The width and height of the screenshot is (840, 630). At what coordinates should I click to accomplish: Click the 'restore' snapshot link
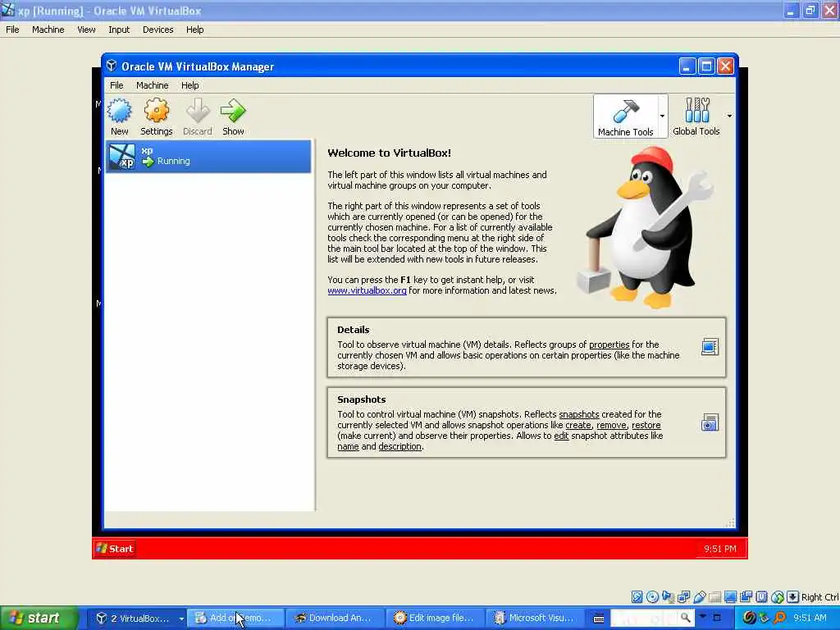coord(646,425)
